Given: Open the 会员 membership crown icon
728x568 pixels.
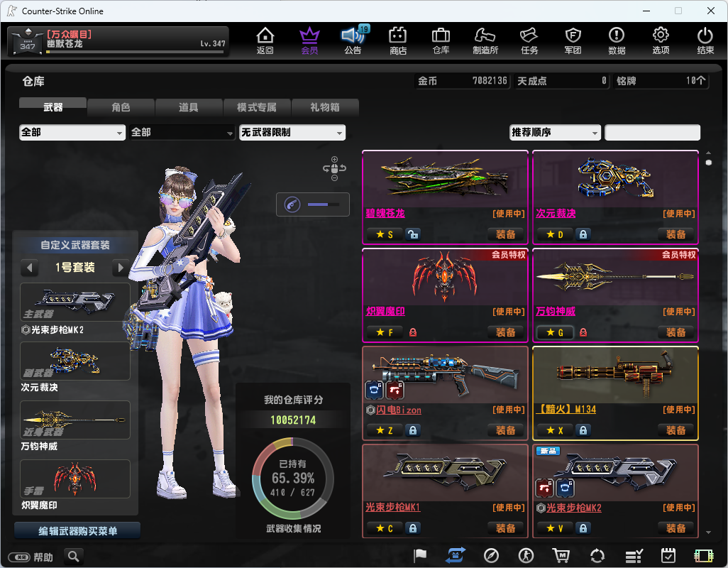Looking at the screenshot, I should coord(309,40).
